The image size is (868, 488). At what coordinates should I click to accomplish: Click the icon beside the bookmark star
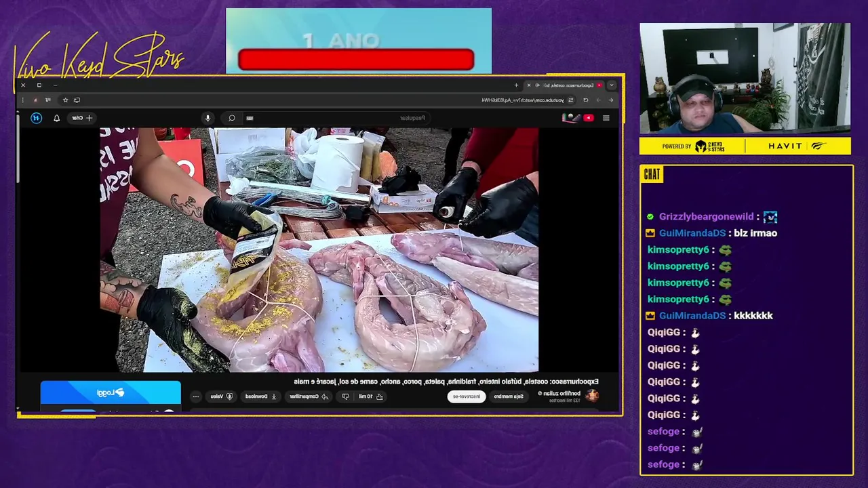coord(77,100)
